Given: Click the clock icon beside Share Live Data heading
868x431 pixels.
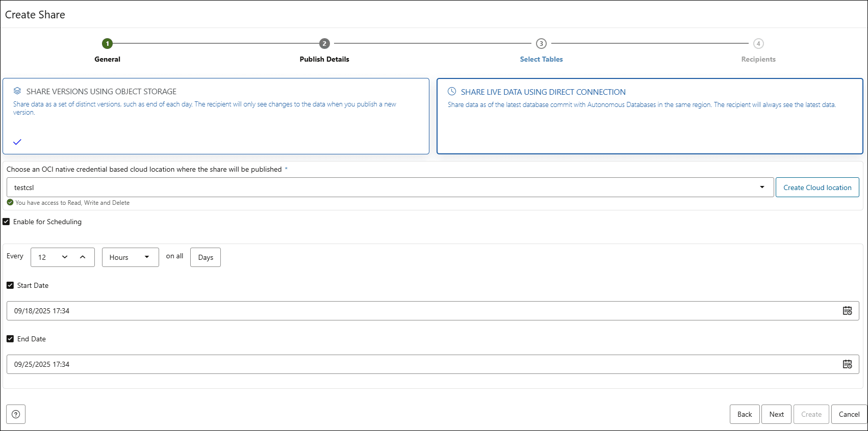Looking at the screenshot, I should (452, 92).
